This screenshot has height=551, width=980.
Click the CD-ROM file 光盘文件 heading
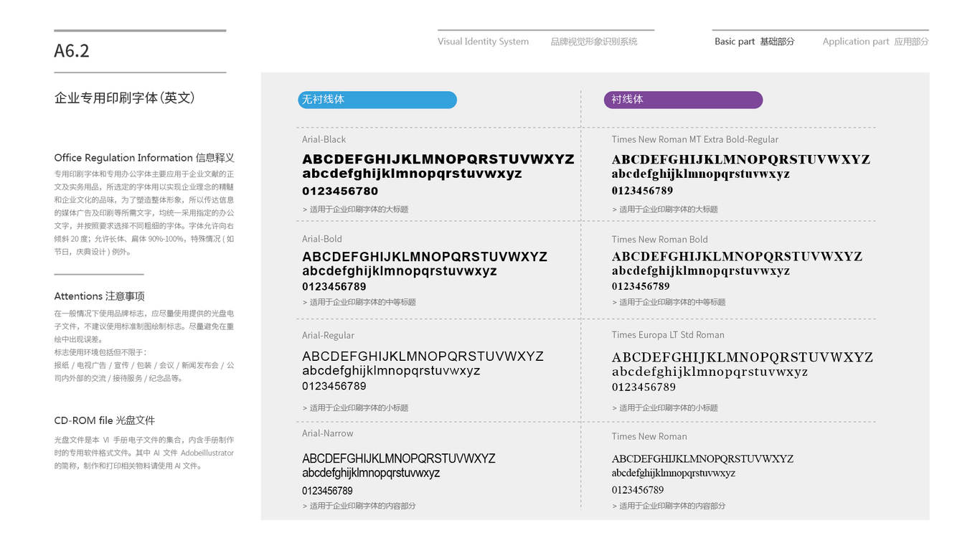[x=105, y=420]
